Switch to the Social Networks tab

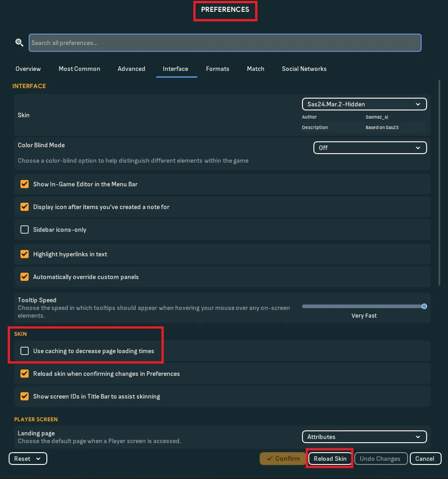(x=304, y=69)
